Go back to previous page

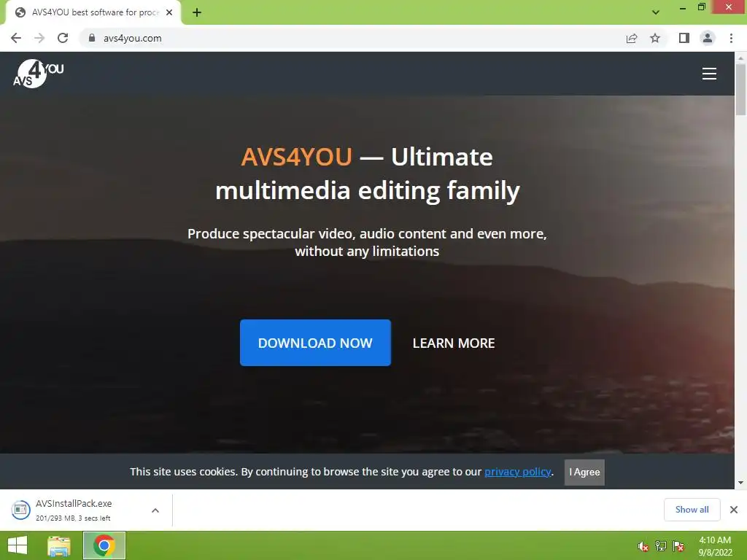[x=16, y=38]
